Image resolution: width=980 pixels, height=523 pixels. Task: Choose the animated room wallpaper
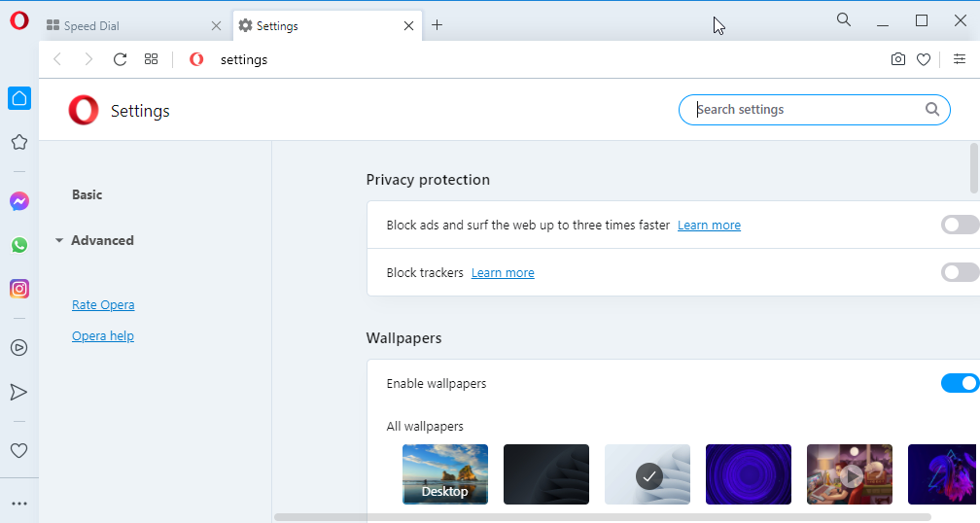pyautogui.click(x=850, y=474)
